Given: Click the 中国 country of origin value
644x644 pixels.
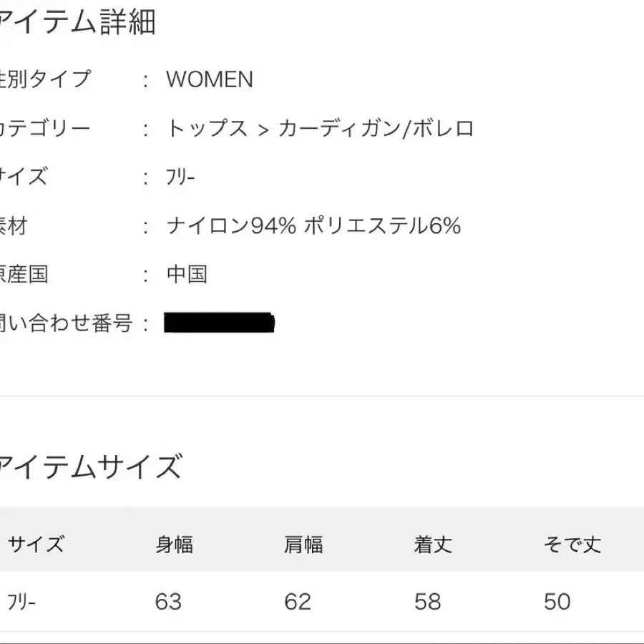Looking at the screenshot, I should coord(187,275).
